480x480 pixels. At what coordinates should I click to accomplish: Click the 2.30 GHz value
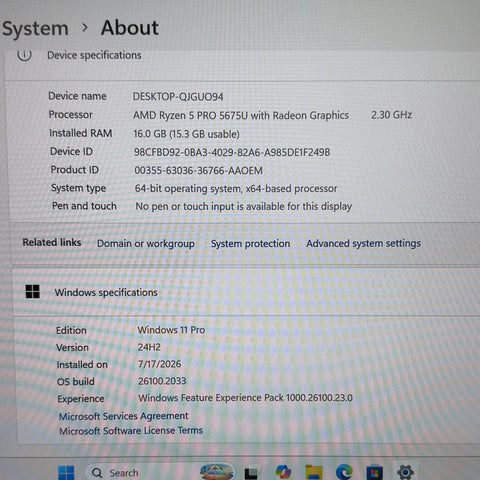pos(391,115)
